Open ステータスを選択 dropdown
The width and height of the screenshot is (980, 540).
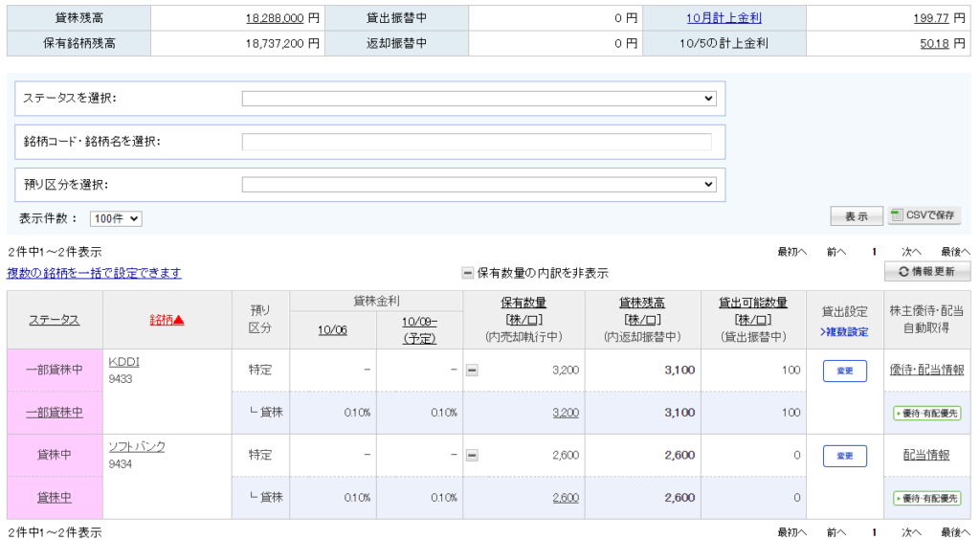[479, 98]
